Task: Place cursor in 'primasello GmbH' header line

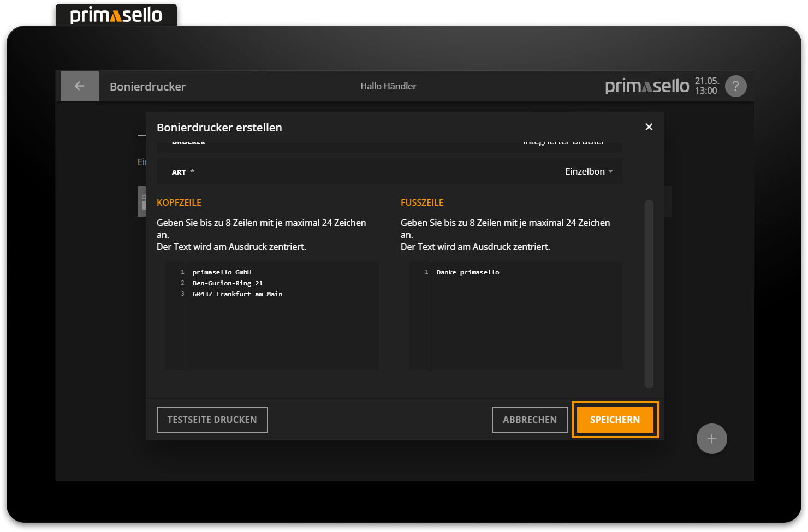Action: (222, 272)
